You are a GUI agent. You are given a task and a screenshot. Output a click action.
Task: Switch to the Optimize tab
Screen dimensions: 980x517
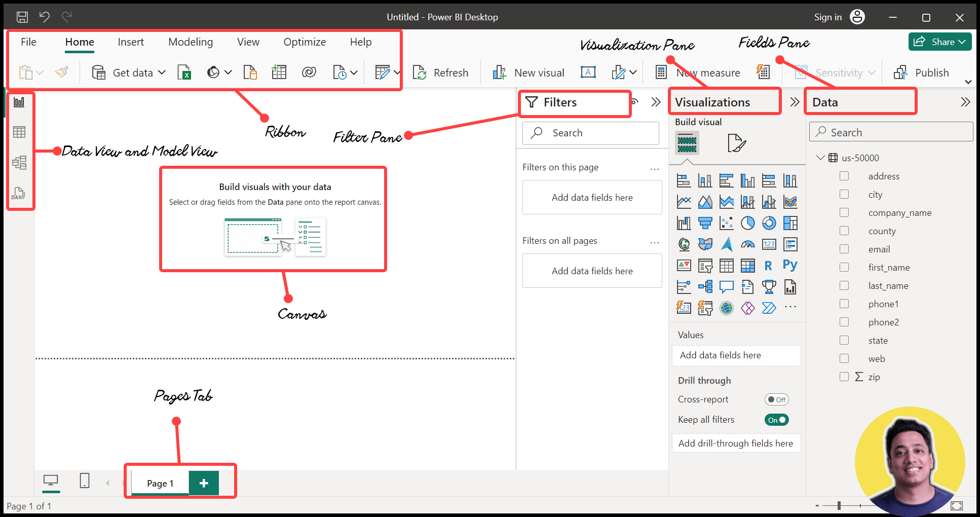305,42
